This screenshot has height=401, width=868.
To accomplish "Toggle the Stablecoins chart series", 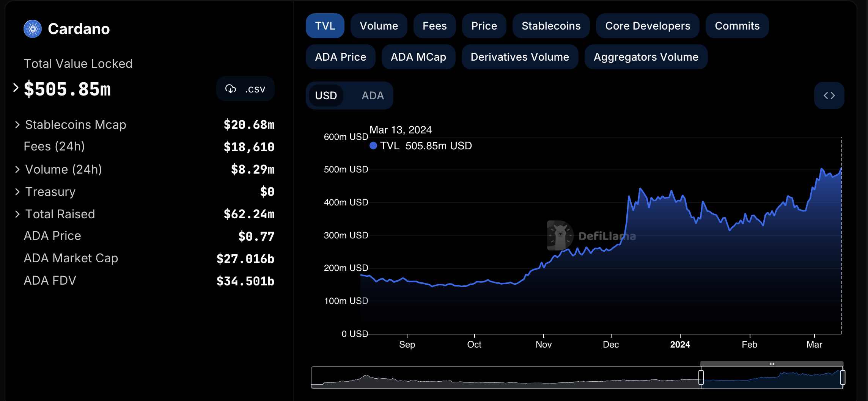I will (551, 26).
